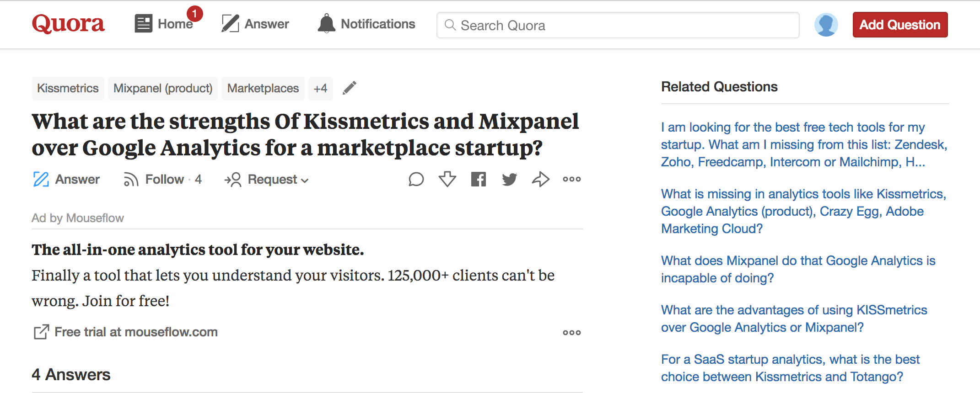
Task: Click the ad headline all-in-one analytics tool
Action: coord(198,250)
